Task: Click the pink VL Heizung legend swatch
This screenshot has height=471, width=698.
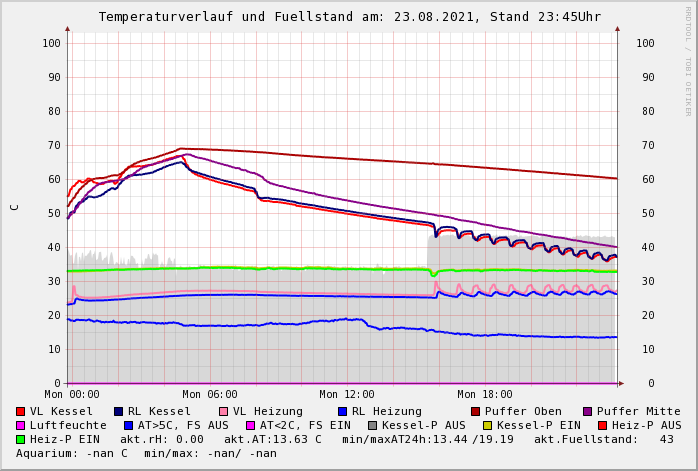Action: click(x=223, y=412)
